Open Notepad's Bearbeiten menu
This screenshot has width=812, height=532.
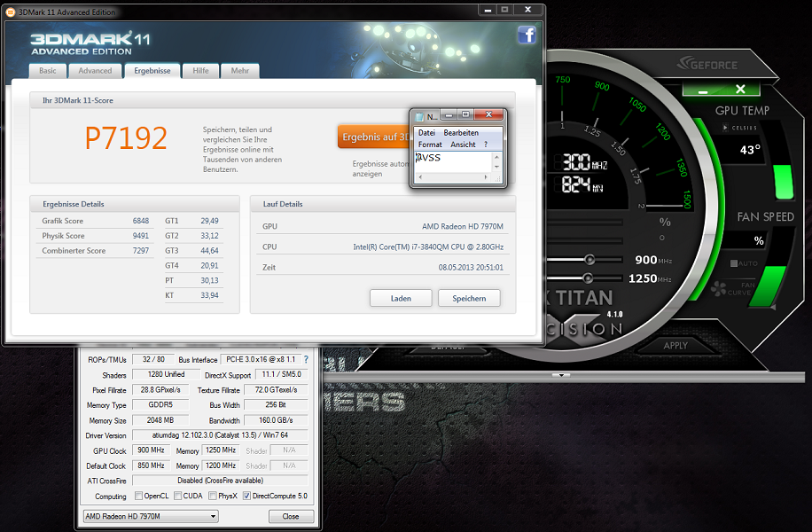click(461, 133)
